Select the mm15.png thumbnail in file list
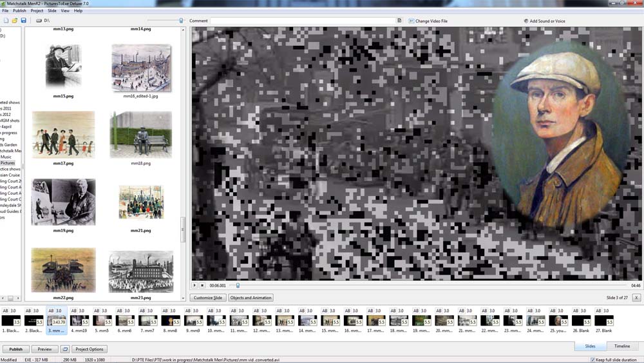 coord(63,66)
